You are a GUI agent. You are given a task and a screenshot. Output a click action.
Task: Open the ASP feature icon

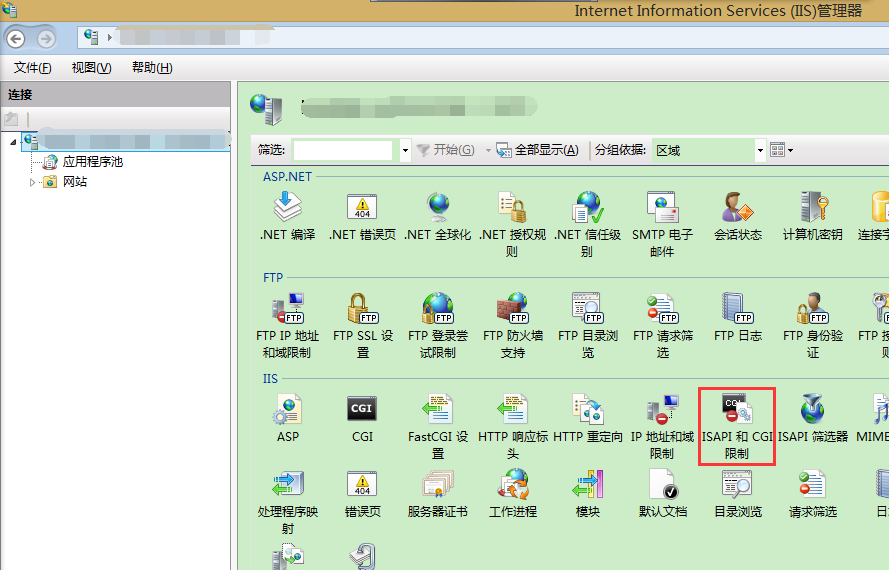(x=287, y=419)
